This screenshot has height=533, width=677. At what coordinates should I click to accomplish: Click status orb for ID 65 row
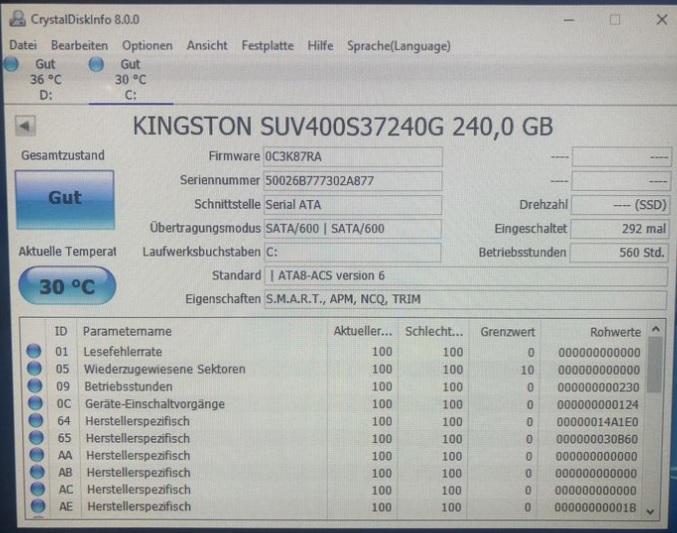pyautogui.click(x=36, y=438)
